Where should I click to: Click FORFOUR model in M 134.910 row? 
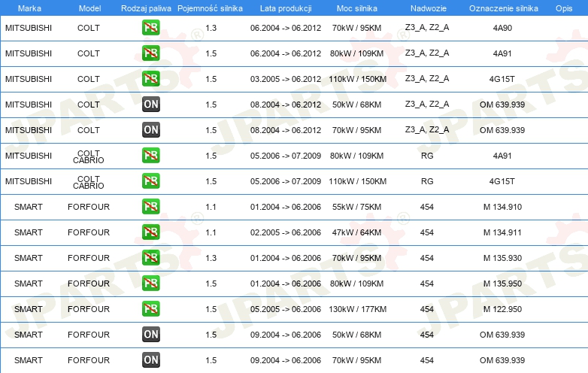coord(89,207)
